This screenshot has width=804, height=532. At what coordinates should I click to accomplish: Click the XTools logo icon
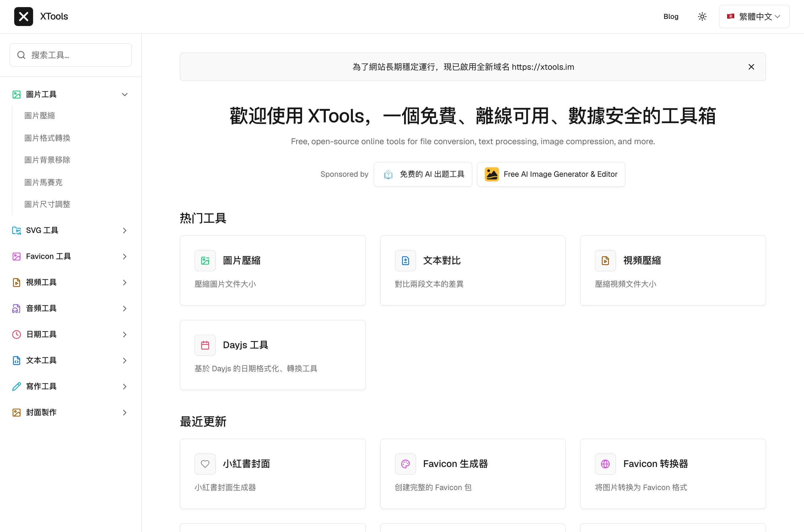tap(23, 16)
